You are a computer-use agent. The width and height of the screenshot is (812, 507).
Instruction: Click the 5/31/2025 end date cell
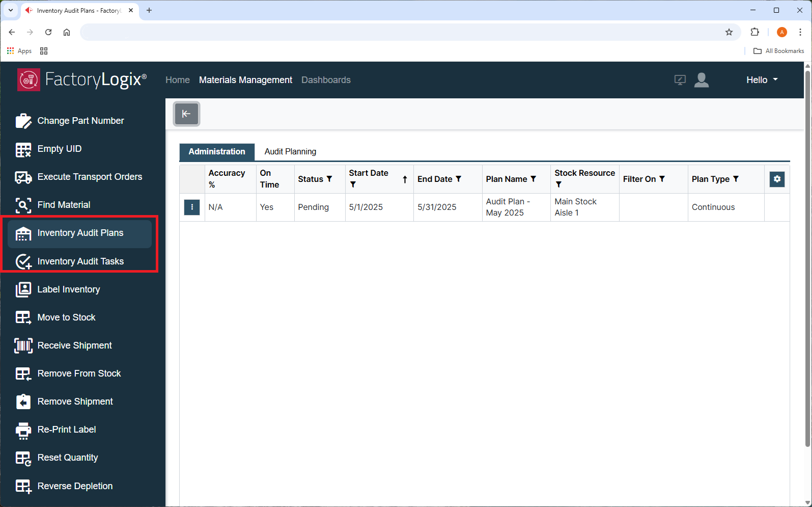click(448, 207)
